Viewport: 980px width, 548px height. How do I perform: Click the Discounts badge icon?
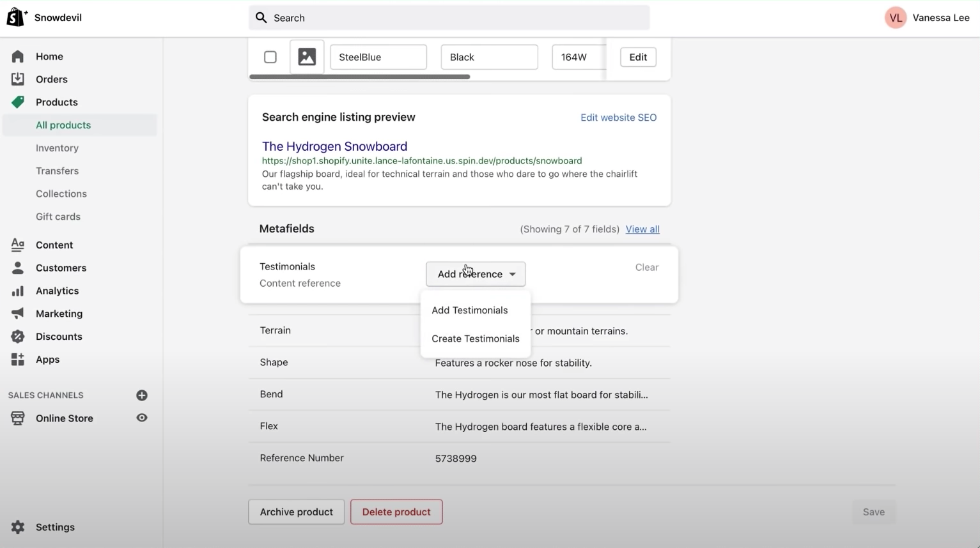pos(18,337)
